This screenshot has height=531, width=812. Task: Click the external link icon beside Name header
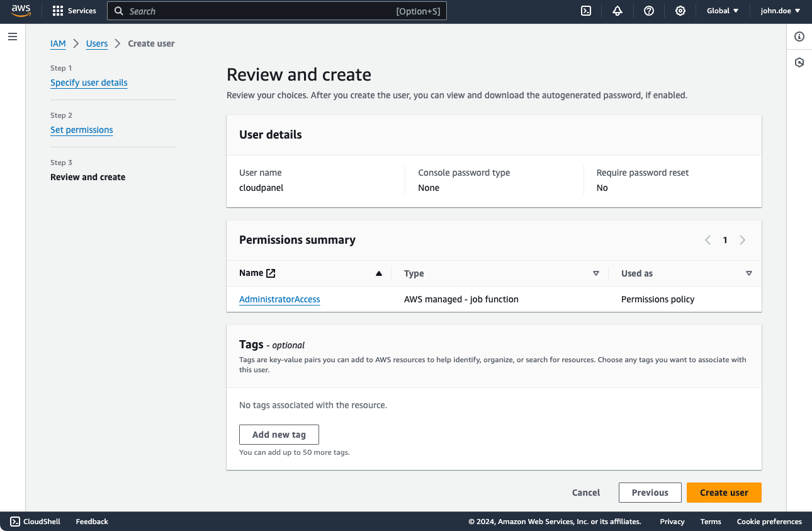[271, 273]
